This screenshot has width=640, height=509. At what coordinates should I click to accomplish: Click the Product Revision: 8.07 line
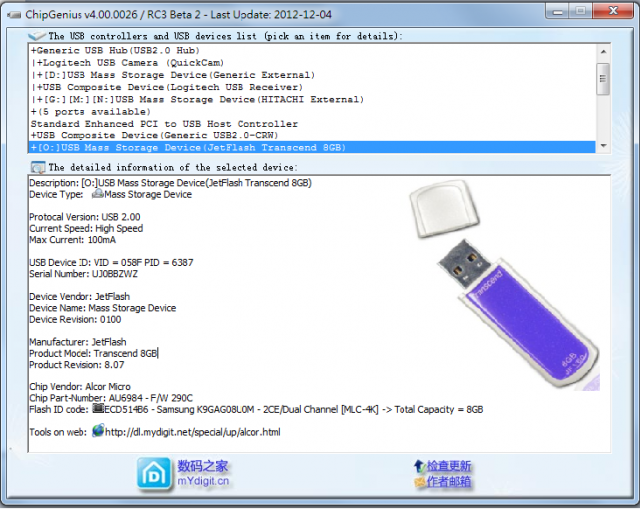[77, 365]
